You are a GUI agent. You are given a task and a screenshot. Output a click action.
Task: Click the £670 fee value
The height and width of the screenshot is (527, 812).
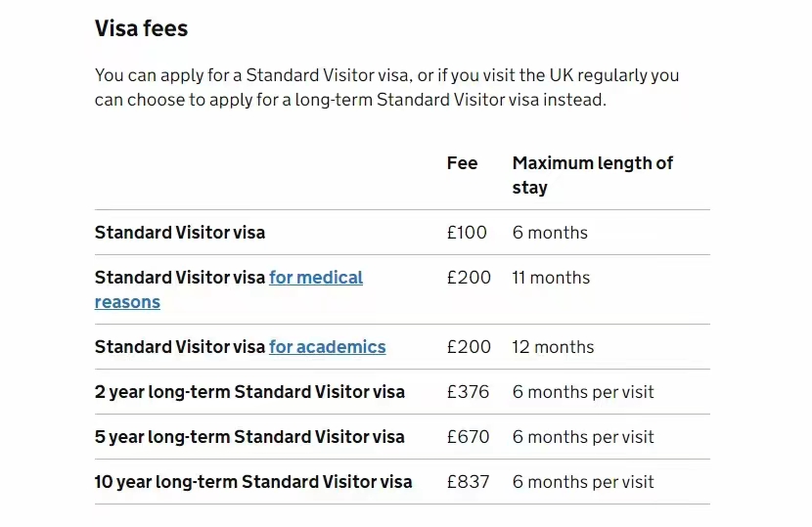(468, 437)
